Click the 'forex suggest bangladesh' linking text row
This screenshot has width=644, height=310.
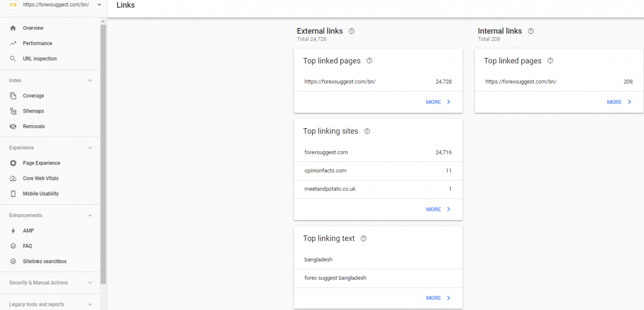[378, 278]
